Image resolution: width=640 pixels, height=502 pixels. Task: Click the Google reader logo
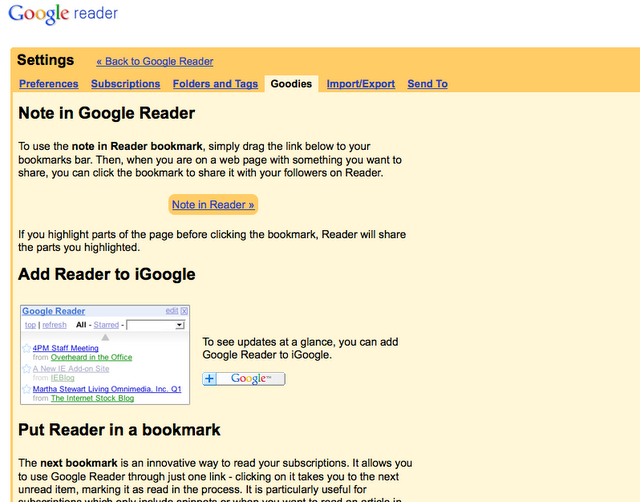coord(63,14)
